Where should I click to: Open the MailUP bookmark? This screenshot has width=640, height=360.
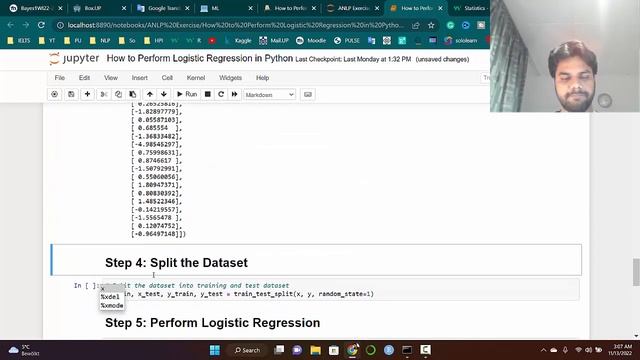click(274, 40)
